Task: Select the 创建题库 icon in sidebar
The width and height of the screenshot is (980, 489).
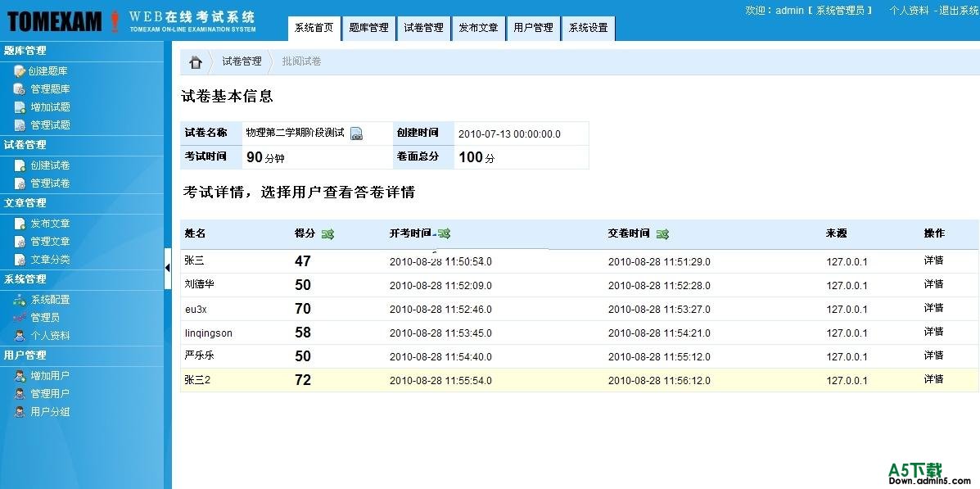Action: (x=20, y=70)
